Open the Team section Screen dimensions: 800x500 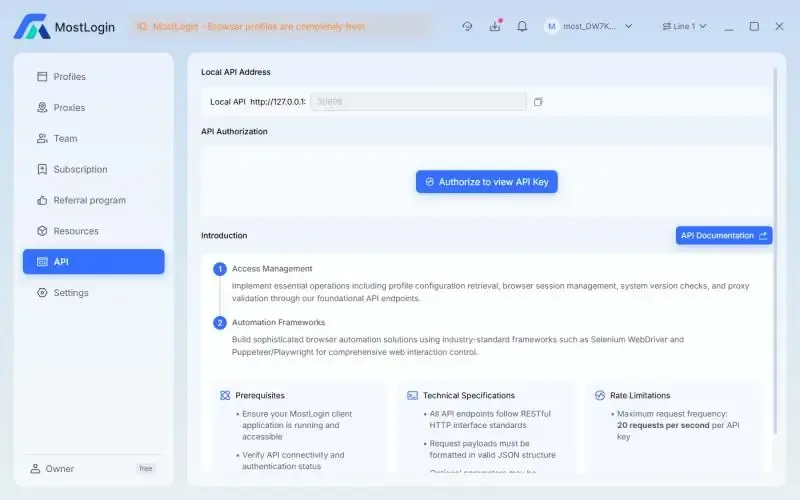[x=93, y=138]
